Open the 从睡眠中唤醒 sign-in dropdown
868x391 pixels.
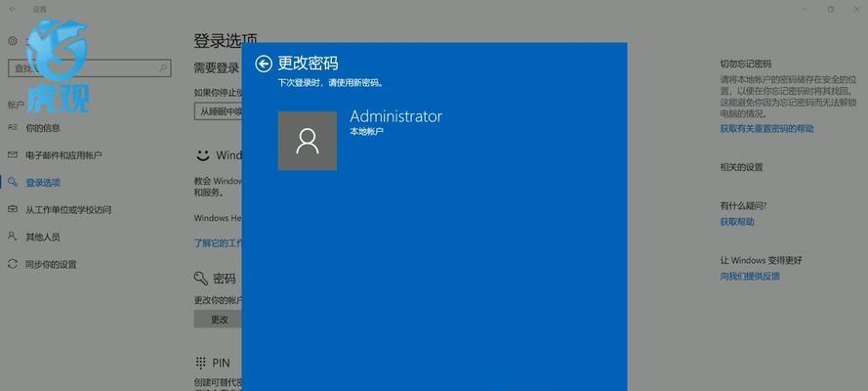(x=218, y=110)
